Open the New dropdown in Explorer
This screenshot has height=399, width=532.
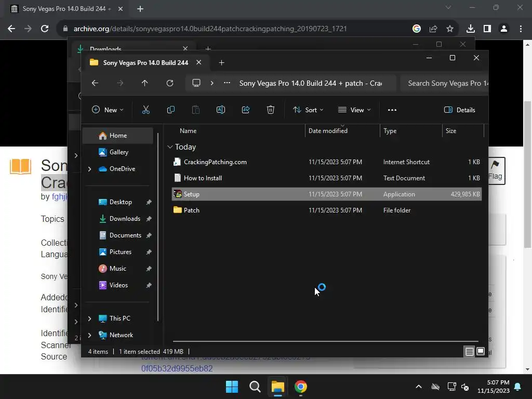108,110
